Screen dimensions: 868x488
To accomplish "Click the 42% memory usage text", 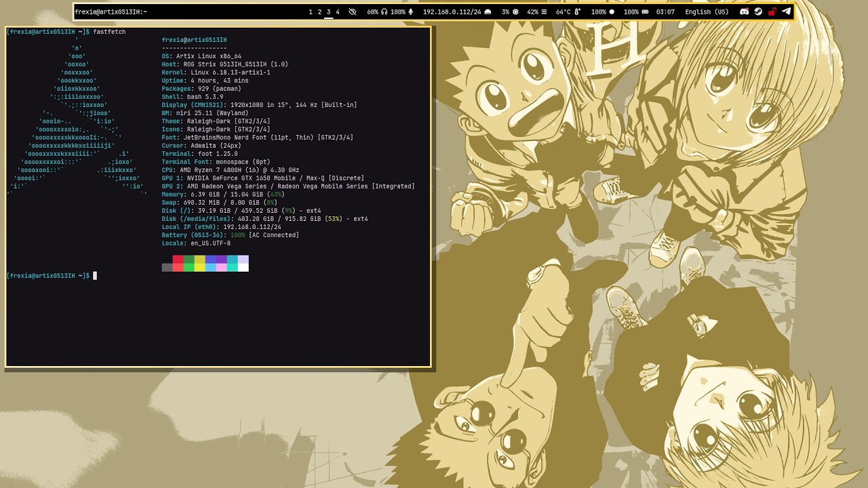I will click(532, 12).
